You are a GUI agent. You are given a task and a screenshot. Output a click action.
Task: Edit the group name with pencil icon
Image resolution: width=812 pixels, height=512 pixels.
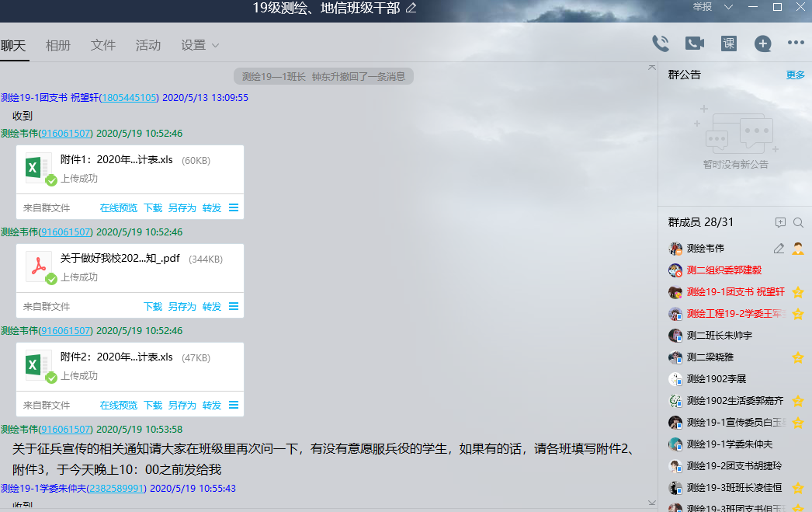tap(411, 8)
